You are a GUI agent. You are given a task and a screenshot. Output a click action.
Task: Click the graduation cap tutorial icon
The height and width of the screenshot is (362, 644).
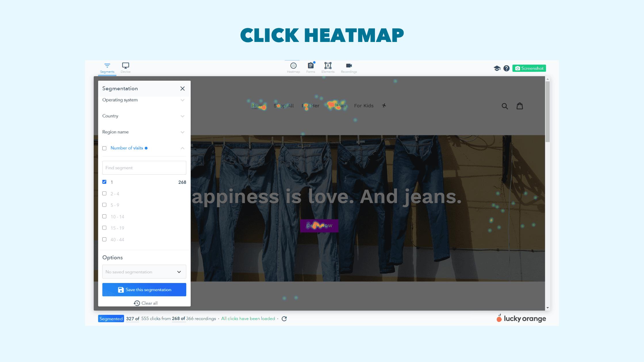[x=497, y=68]
